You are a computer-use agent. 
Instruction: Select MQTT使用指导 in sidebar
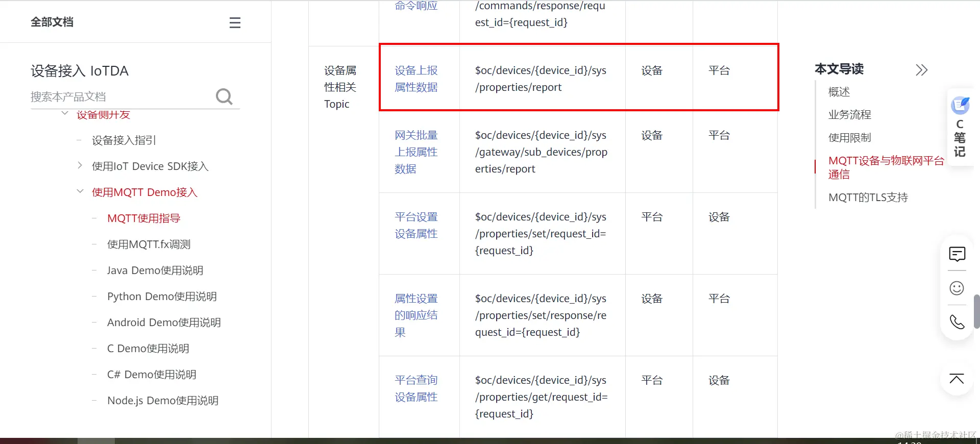point(144,218)
